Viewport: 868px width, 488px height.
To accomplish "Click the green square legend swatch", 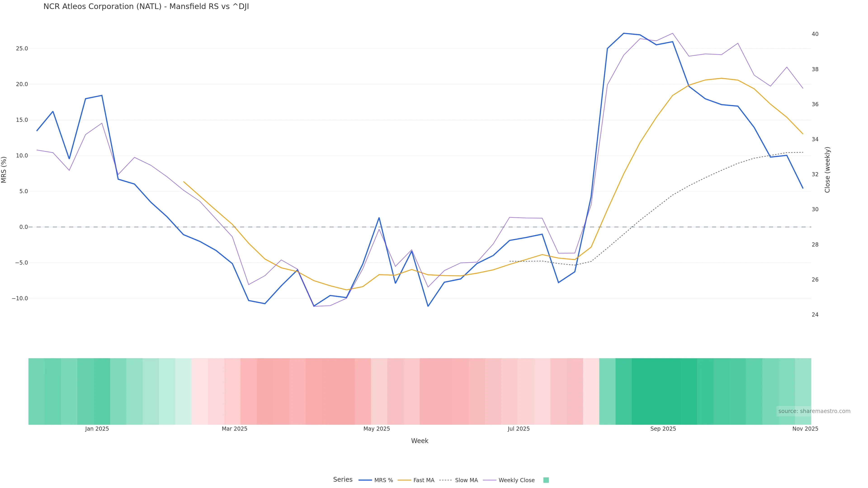I will click(546, 480).
